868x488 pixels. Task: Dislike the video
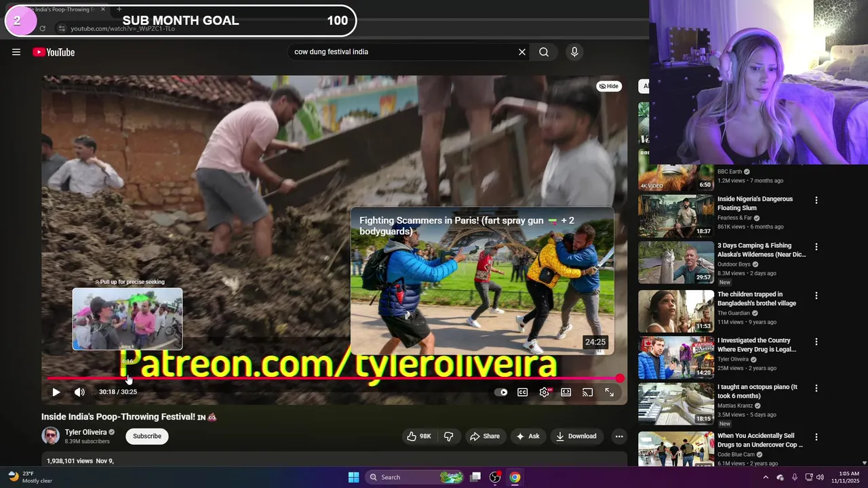click(449, 436)
